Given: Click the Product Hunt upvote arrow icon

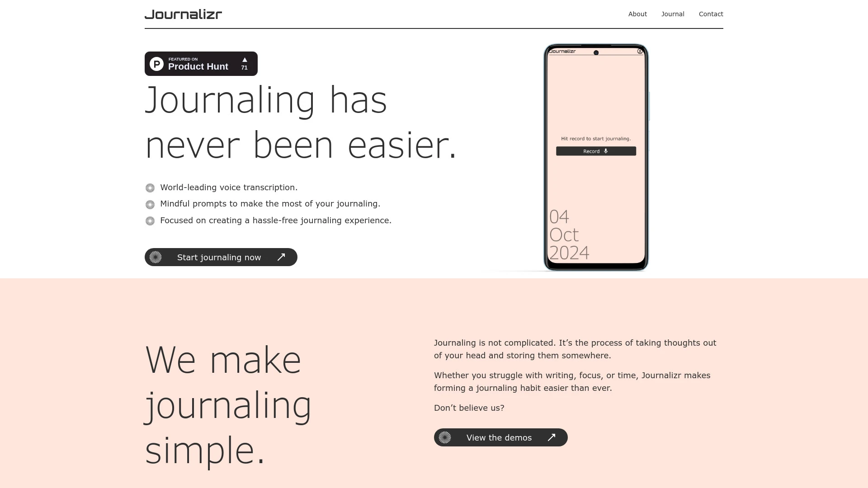Looking at the screenshot, I should pyautogui.click(x=245, y=60).
